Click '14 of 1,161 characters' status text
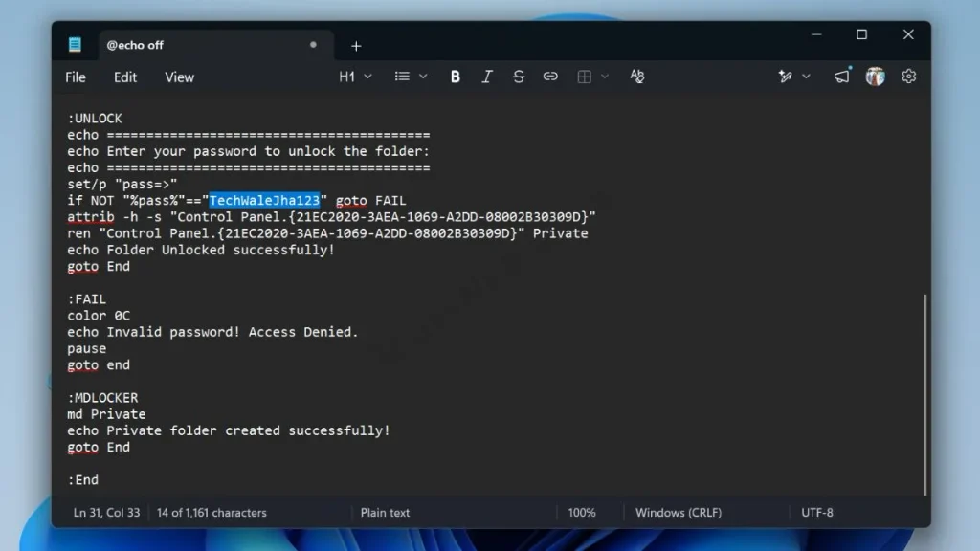 point(212,513)
